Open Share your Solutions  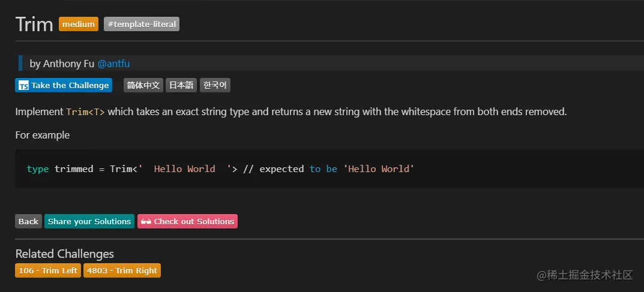[x=89, y=221]
